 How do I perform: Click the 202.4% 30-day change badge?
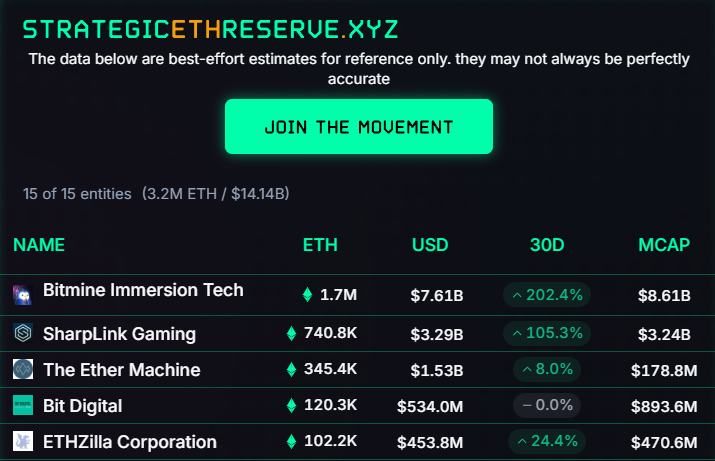point(547,295)
